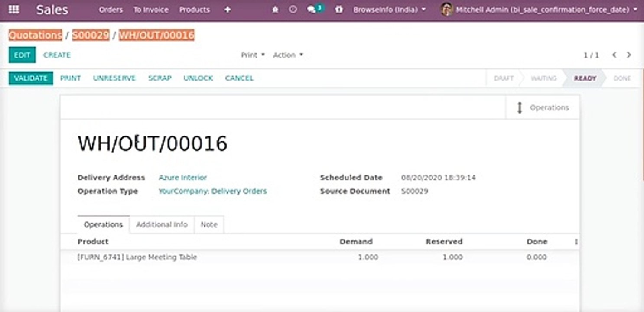Switch to the Note tab
This screenshot has height=312, width=644.
(209, 224)
